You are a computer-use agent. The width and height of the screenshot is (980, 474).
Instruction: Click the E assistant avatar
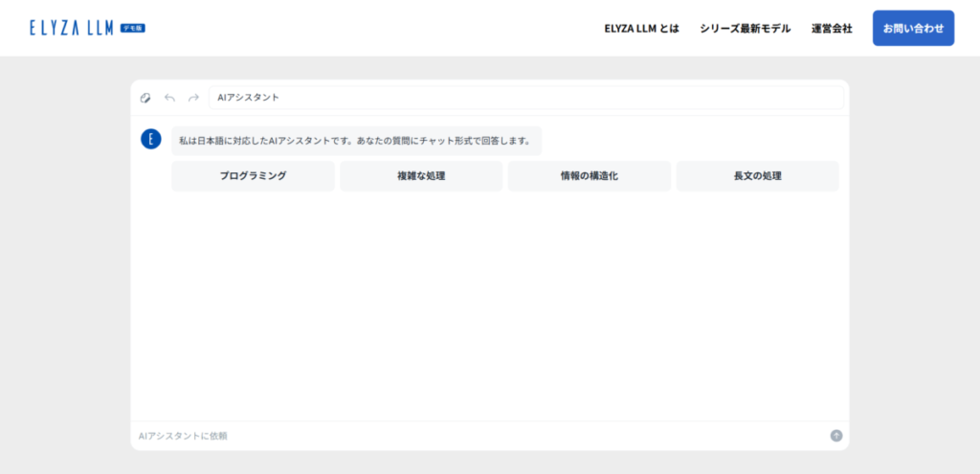tap(150, 139)
